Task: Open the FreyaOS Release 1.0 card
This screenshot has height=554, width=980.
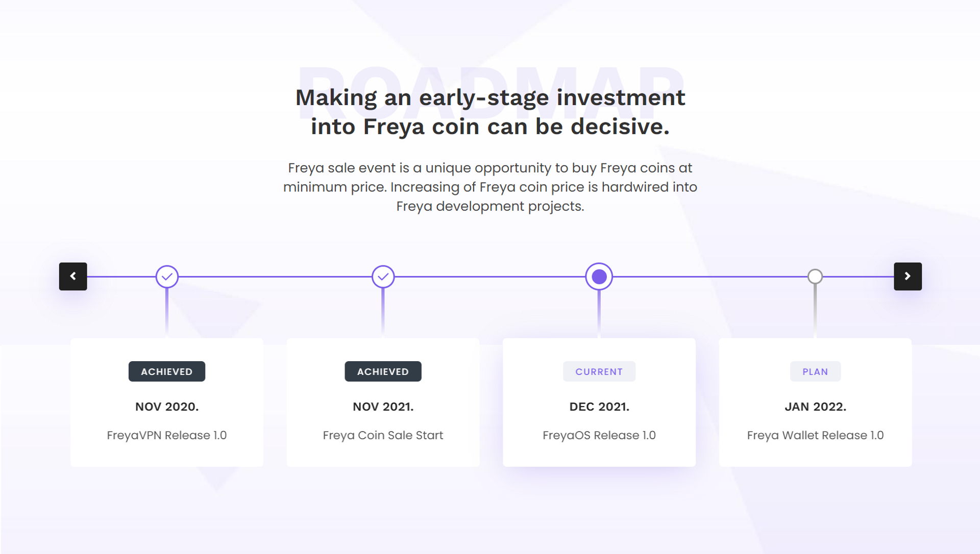Action: pyautogui.click(x=599, y=402)
